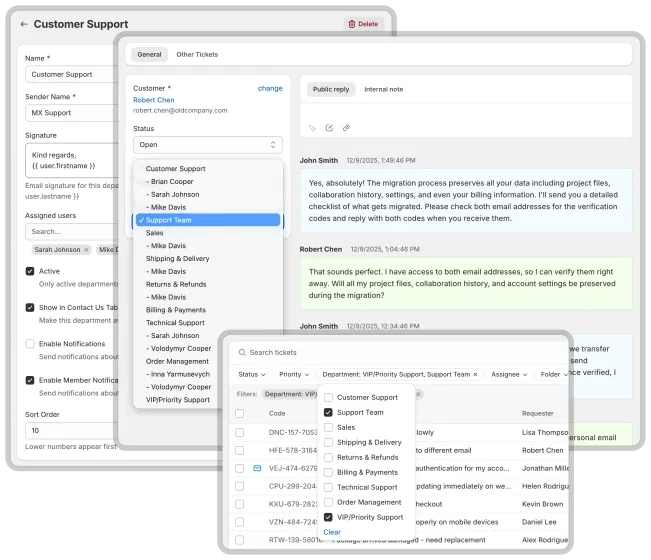Viewport: 651px width, 560px height.
Task: Click the change customer link
Action: (x=270, y=88)
